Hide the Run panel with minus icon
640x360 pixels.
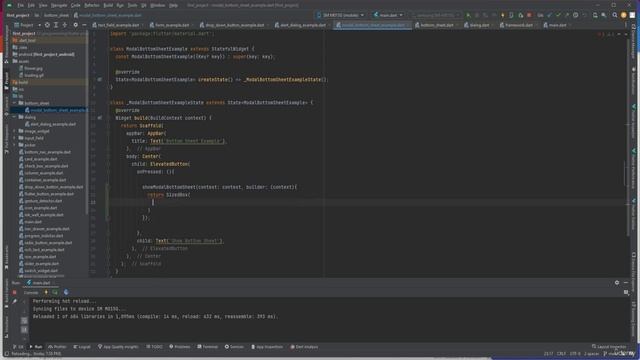point(626,282)
